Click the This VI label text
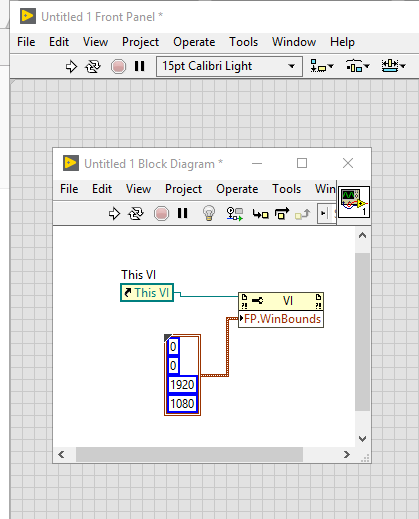The image size is (419, 519). [x=138, y=275]
